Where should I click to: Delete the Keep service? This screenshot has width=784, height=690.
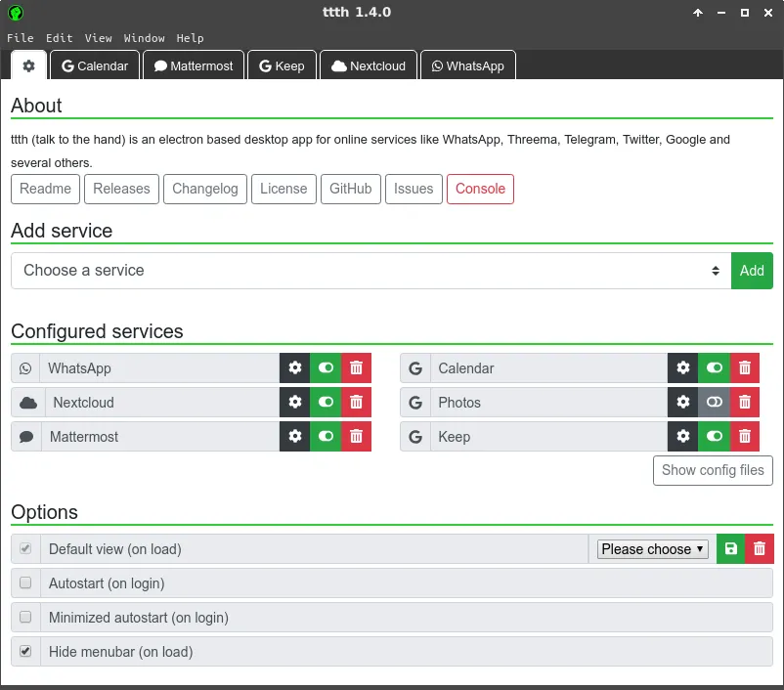coord(745,437)
